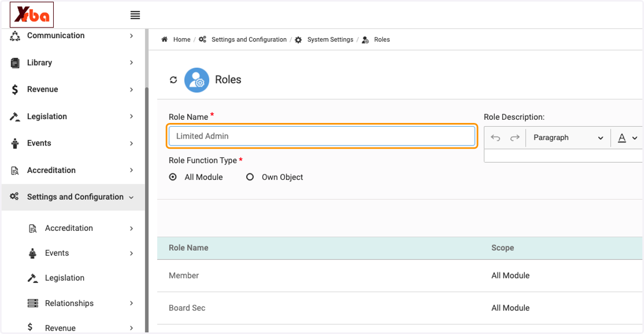The width and height of the screenshot is (644, 334).
Task: Open the Paragraph style dropdown
Action: pos(568,138)
